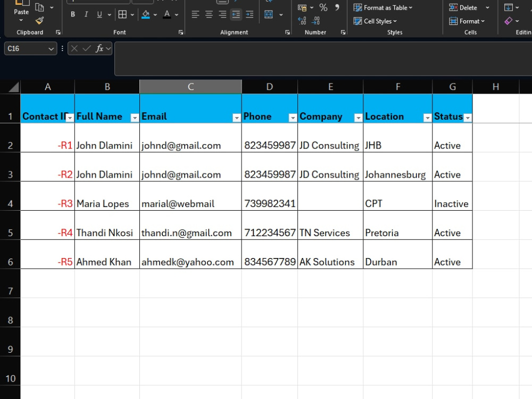532x399 pixels.
Task: Click the Borders icon
Action: click(x=122, y=14)
